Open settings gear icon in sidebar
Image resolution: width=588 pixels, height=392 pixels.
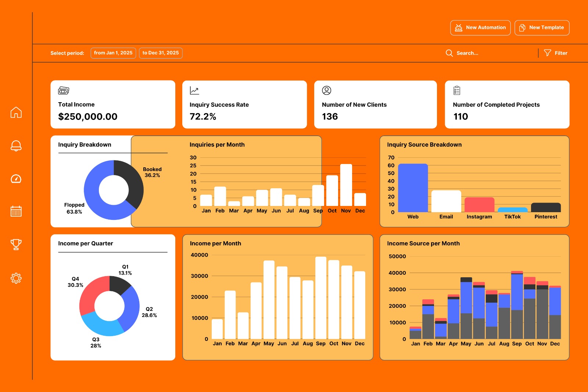click(x=16, y=278)
